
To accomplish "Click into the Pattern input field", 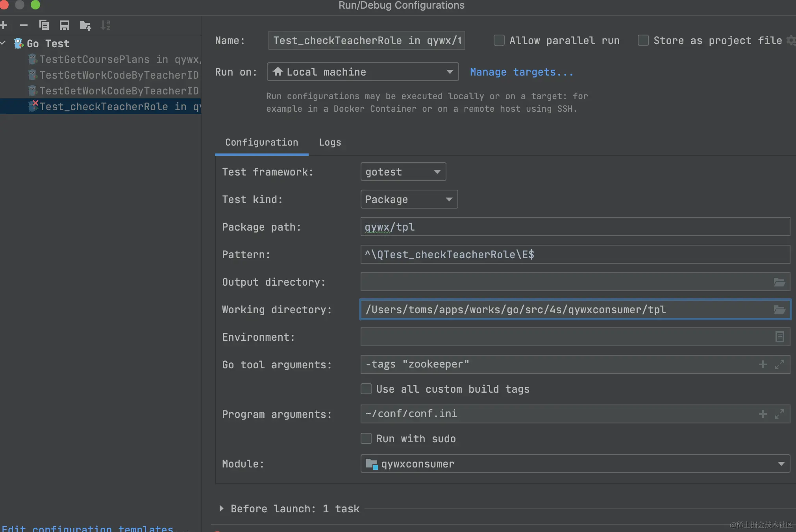I will click(x=575, y=255).
